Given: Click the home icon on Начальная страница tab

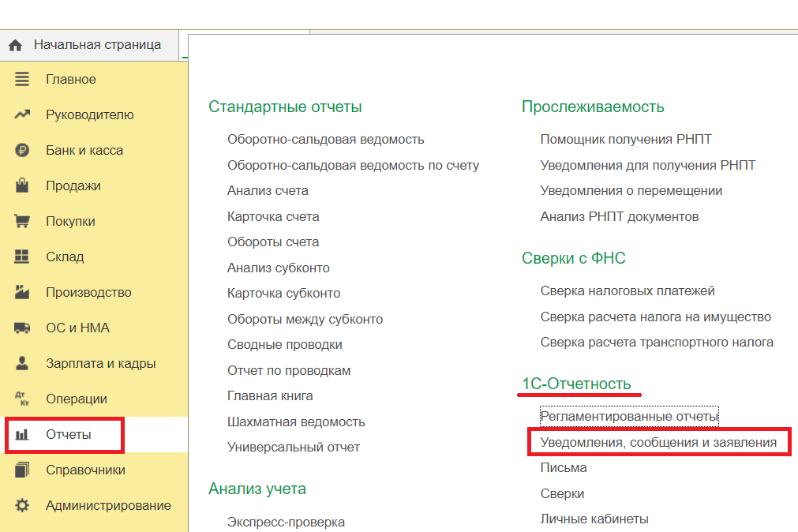Looking at the screenshot, I should (15, 45).
